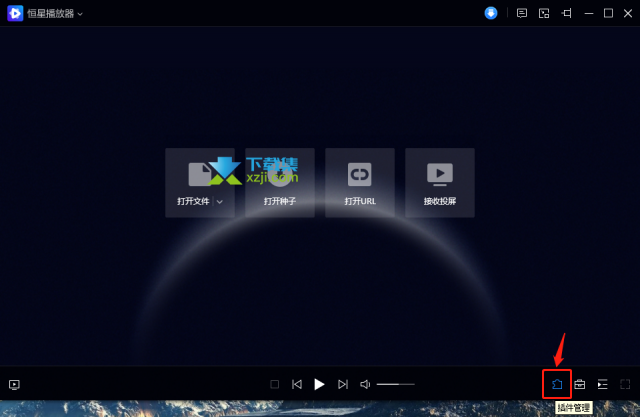Click the 打开种子 tile
Viewport: 640px width, 417px height.
tap(280, 182)
